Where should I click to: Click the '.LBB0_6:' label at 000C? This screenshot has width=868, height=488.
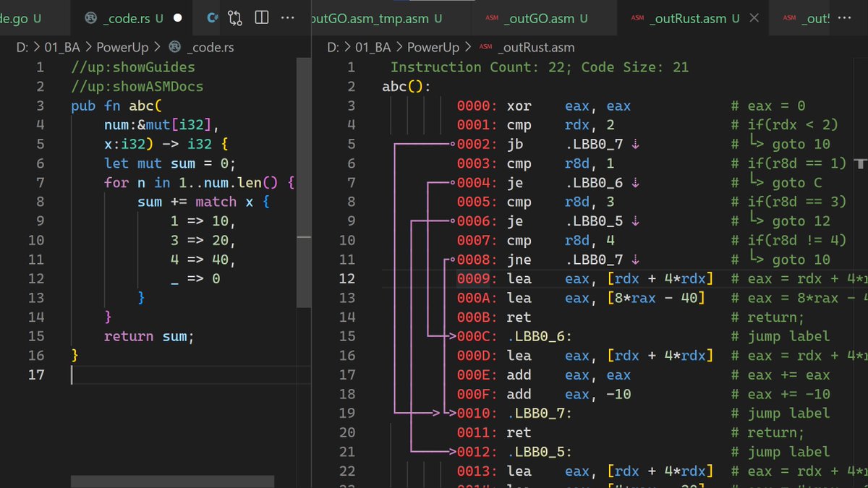[540, 336]
